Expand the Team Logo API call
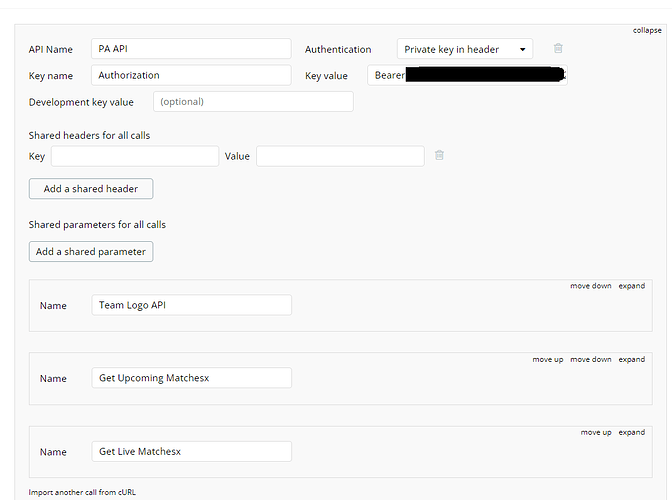 pyautogui.click(x=631, y=286)
